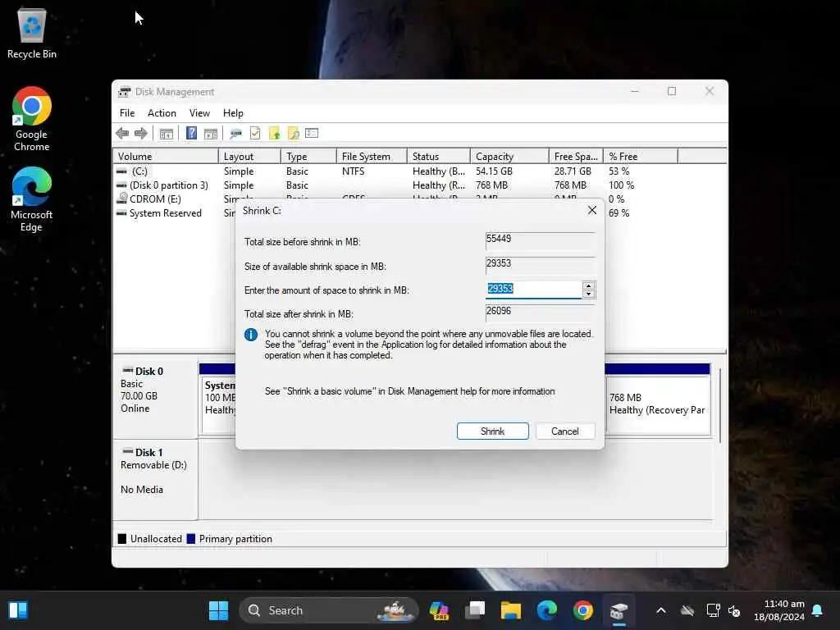Click the network icon in system tray

[713, 610]
